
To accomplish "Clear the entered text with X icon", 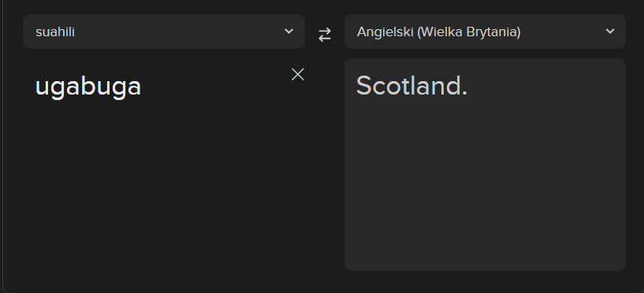I will [298, 74].
